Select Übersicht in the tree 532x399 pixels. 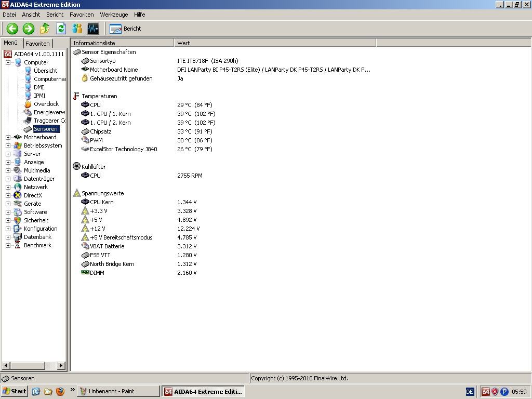click(46, 71)
